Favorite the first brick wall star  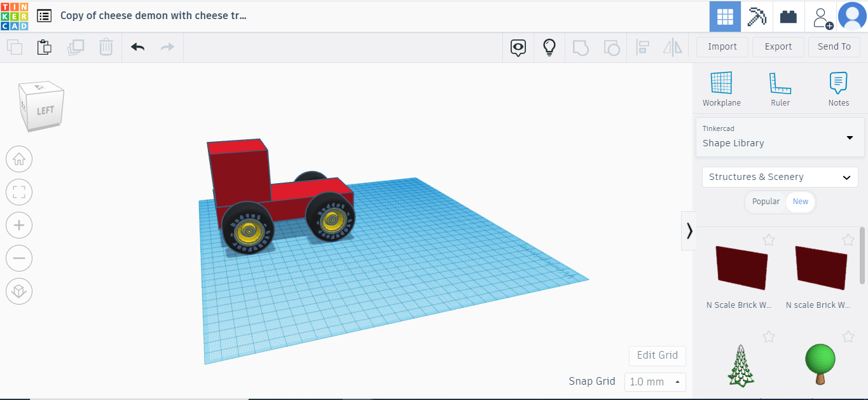pos(769,240)
